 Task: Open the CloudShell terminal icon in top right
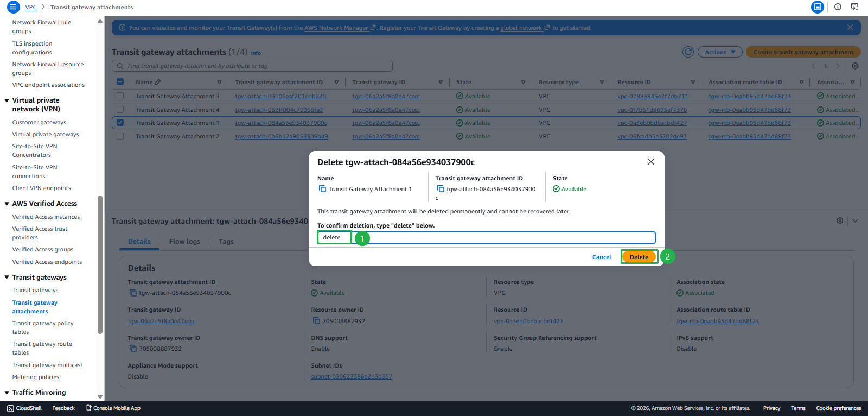tap(854, 7)
